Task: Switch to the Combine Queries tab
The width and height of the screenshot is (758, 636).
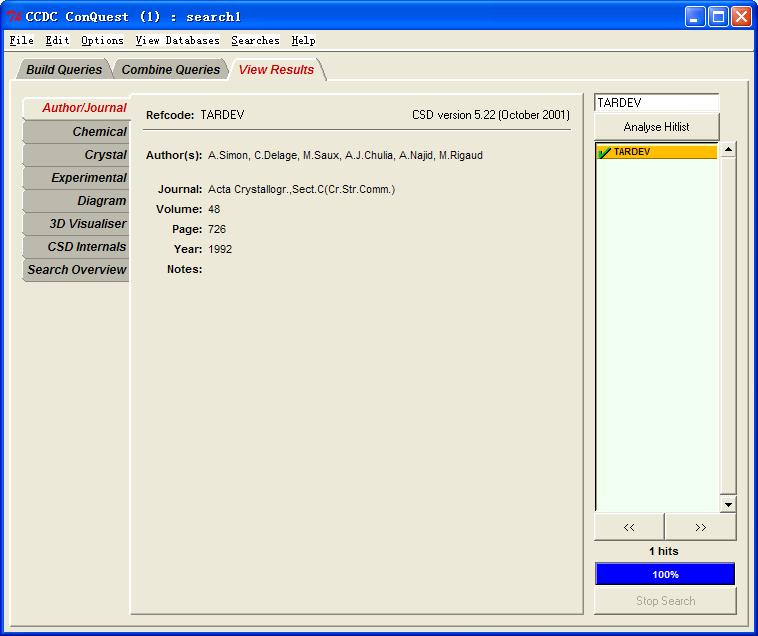Action: [x=171, y=70]
